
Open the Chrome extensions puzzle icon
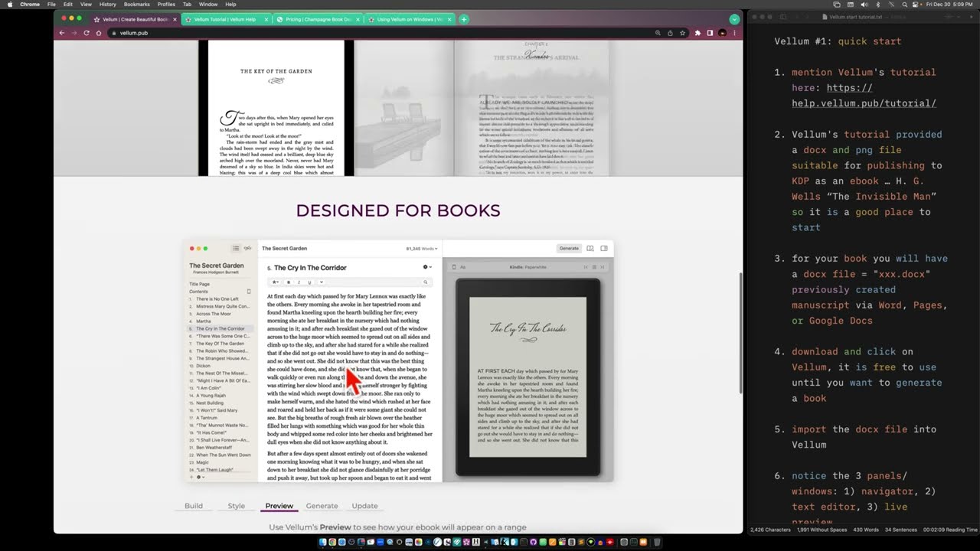[697, 33]
